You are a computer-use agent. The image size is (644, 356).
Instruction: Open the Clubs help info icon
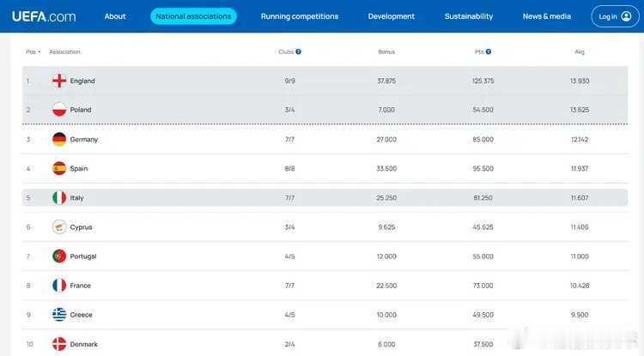(x=299, y=51)
